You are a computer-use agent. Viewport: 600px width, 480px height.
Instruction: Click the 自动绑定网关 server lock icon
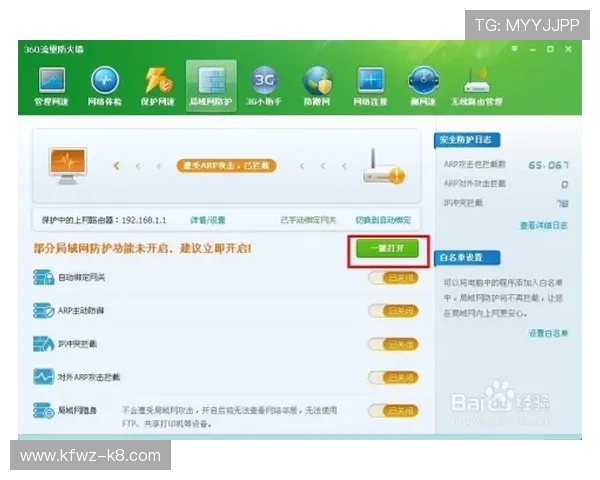43,277
